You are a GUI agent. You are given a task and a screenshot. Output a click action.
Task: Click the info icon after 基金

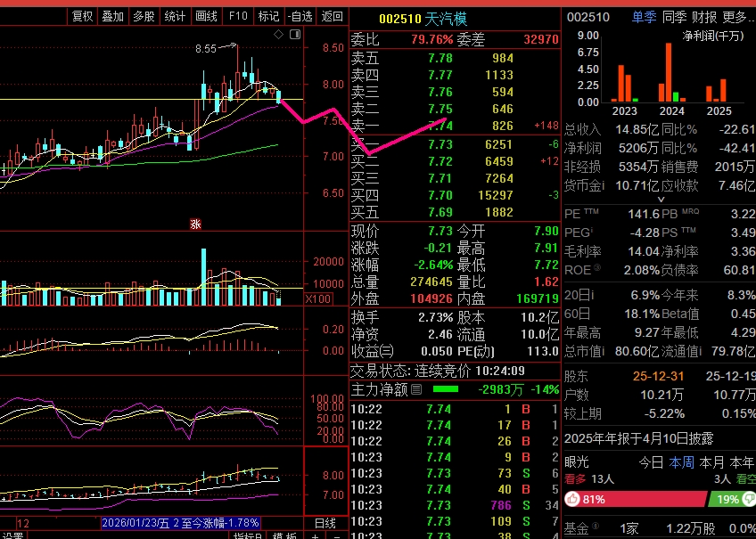[595, 526]
